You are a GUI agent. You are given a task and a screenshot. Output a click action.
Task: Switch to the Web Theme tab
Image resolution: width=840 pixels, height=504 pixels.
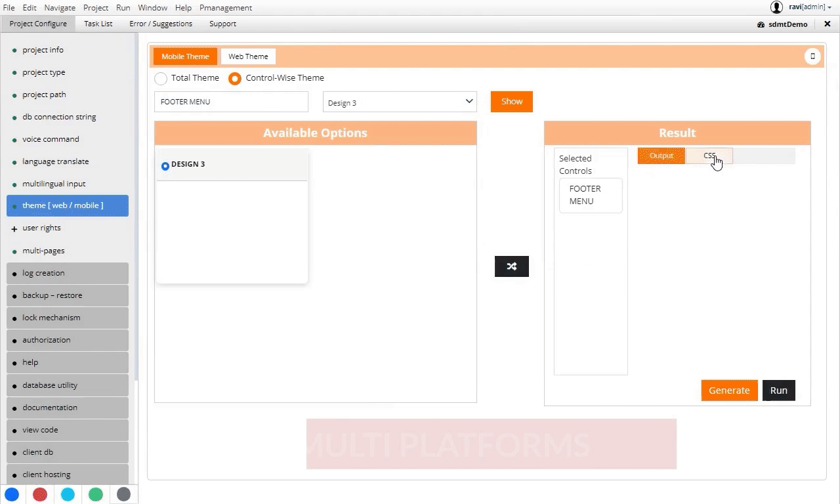point(248,56)
